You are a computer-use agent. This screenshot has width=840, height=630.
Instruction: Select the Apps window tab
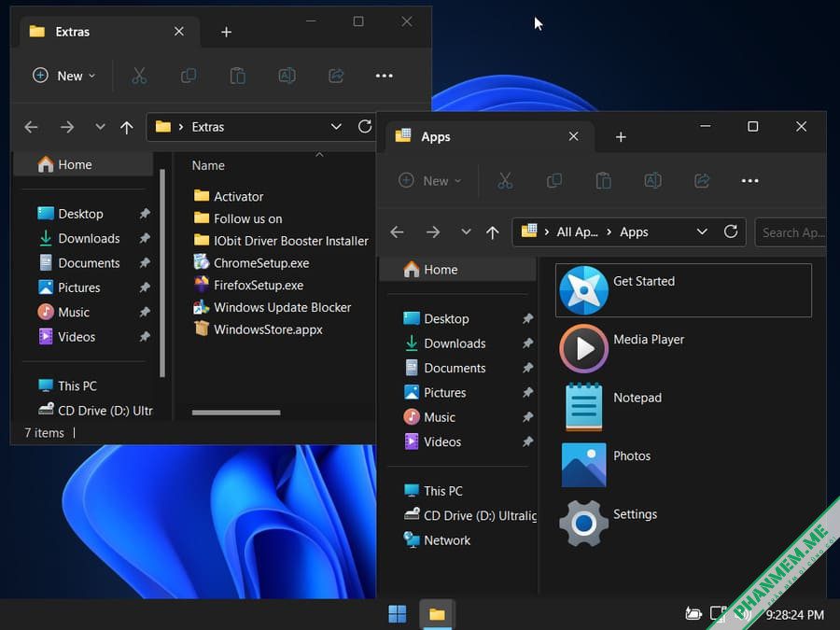click(x=490, y=136)
